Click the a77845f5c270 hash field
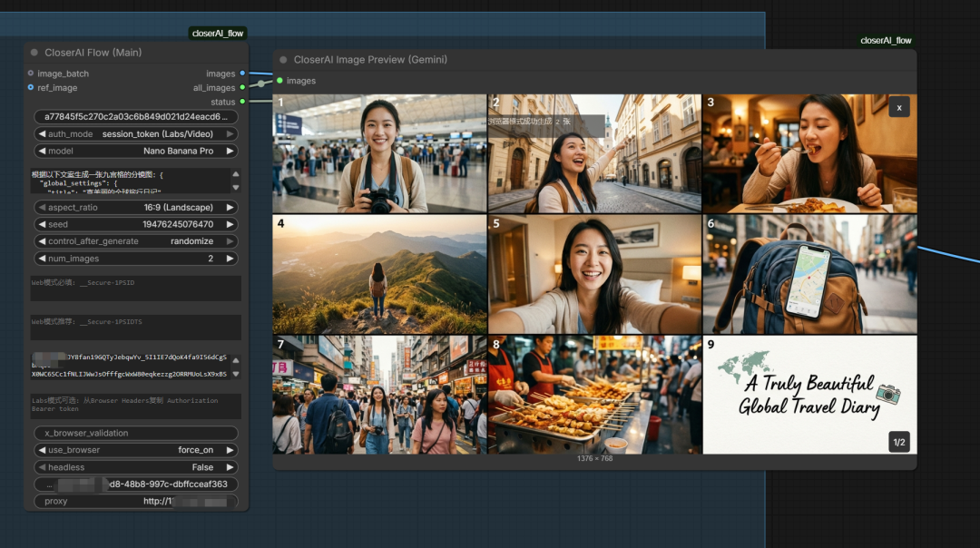Screen dimensions: 980x548 [135, 116]
